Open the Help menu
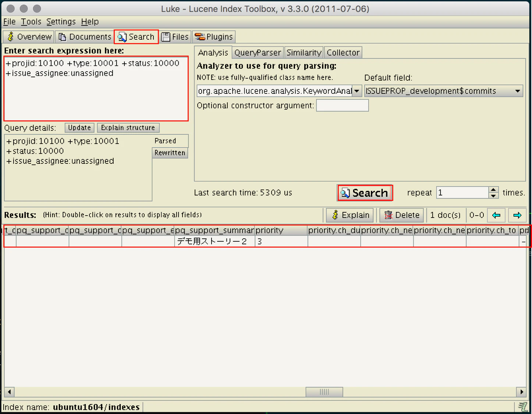 pos(90,22)
